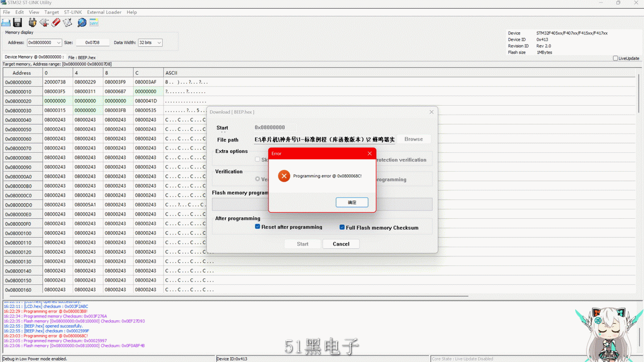Open the ST-LINK menu
This screenshot has height=362, width=644.
point(74,12)
